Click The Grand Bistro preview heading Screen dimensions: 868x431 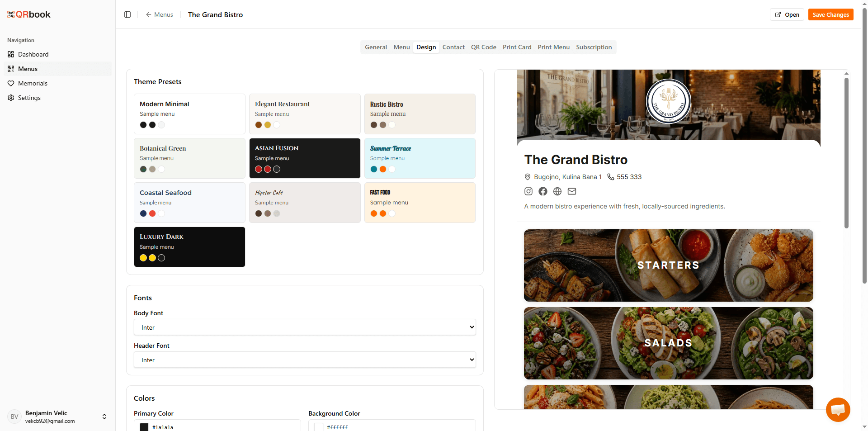[x=576, y=160]
